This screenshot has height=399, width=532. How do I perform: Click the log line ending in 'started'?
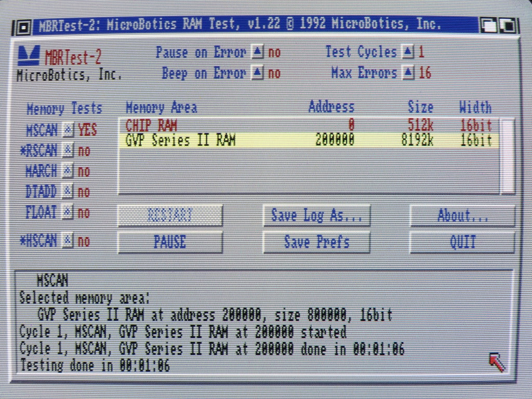tap(183, 332)
